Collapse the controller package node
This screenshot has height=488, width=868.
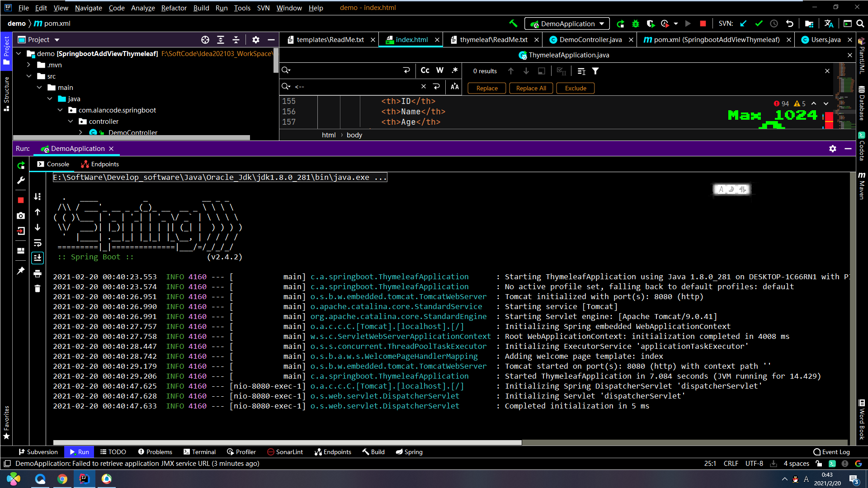[71, 121]
